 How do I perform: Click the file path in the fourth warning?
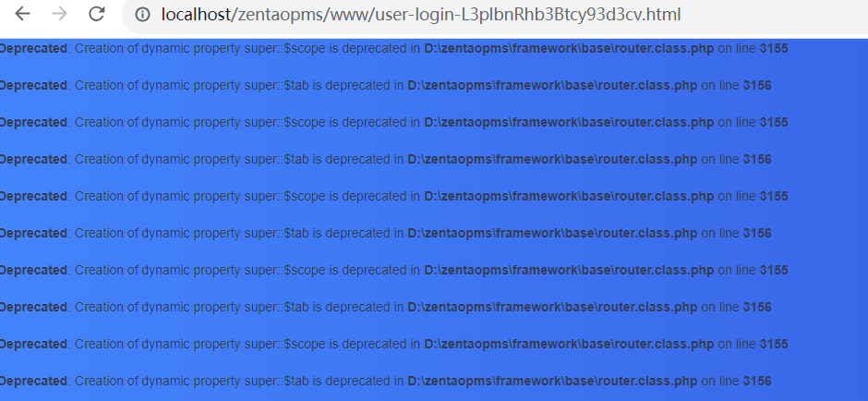[x=551, y=159]
